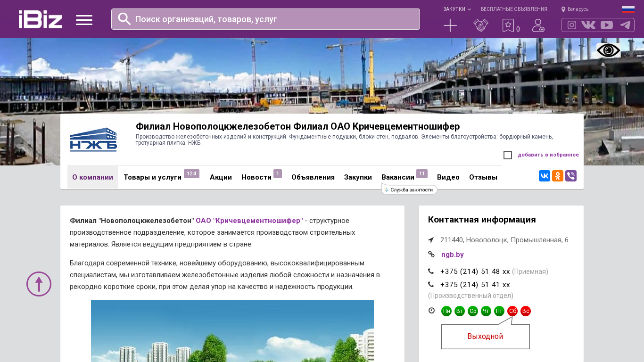Click the user account icon
This screenshot has height=362, width=644.
(x=538, y=25)
